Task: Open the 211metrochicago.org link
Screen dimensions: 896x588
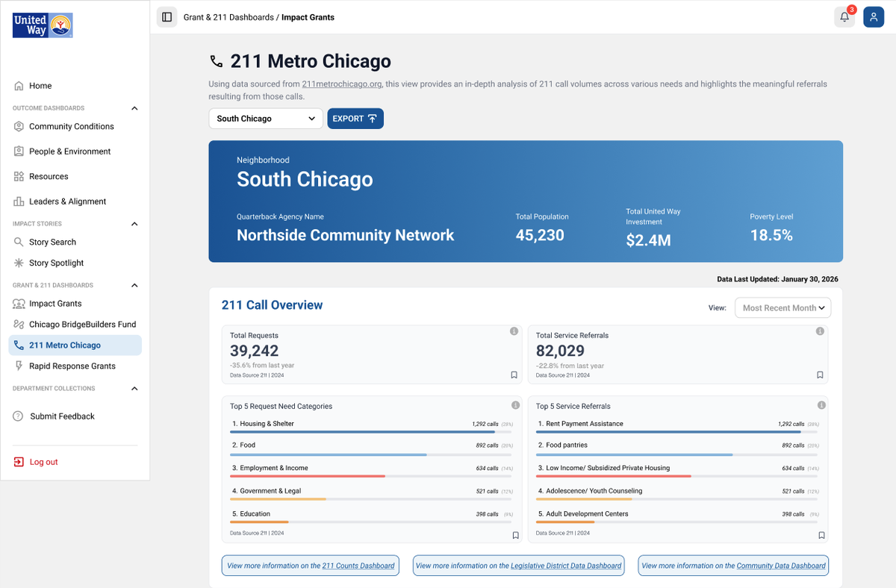Action: pyautogui.click(x=342, y=84)
